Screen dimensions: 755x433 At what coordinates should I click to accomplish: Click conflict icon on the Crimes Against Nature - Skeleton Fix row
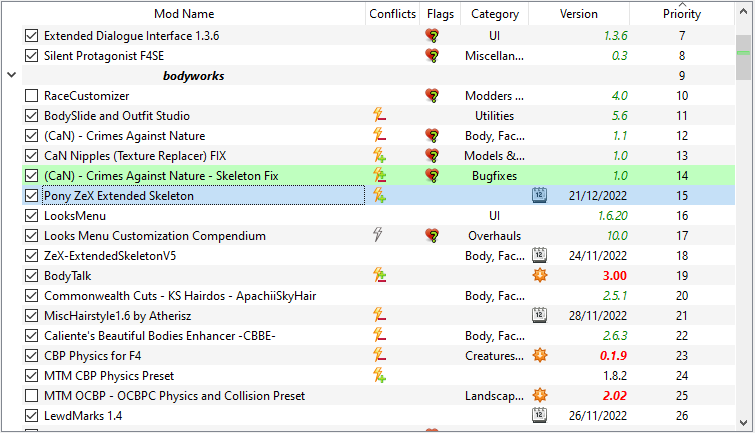tap(379, 175)
